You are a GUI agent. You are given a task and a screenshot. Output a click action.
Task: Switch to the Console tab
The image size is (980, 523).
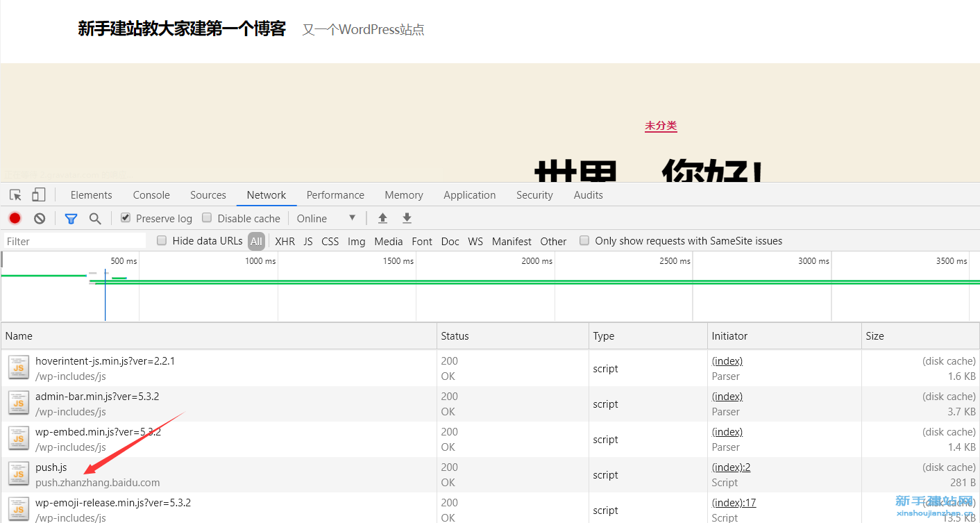tap(151, 195)
